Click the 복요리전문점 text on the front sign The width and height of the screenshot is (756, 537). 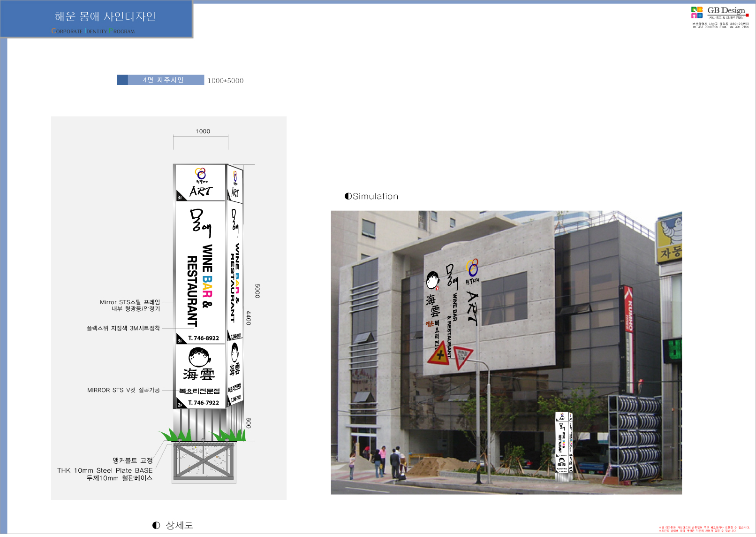pos(199,391)
